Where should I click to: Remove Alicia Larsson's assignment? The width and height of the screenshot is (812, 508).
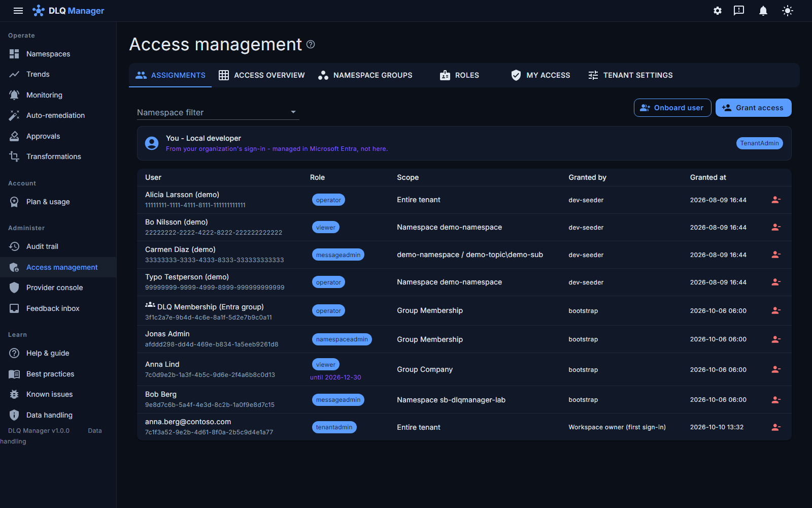pyautogui.click(x=776, y=200)
